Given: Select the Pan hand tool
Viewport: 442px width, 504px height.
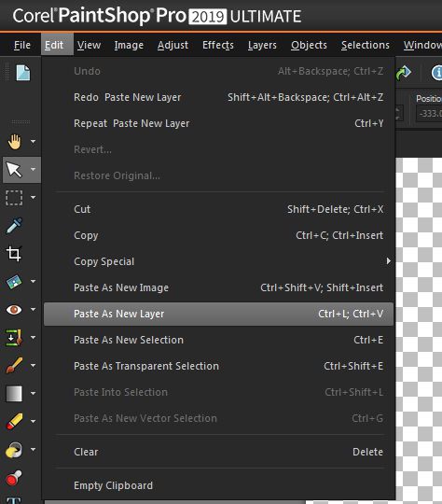Looking at the screenshot, I should click(15, 142).
